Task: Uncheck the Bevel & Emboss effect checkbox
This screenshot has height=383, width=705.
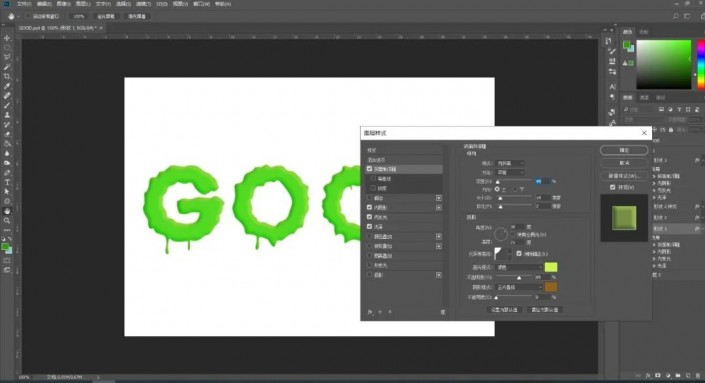Action: 370,169
